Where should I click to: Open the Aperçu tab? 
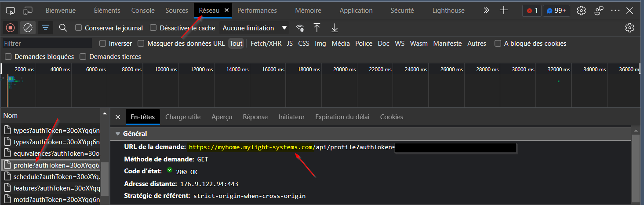coord(222,117)
